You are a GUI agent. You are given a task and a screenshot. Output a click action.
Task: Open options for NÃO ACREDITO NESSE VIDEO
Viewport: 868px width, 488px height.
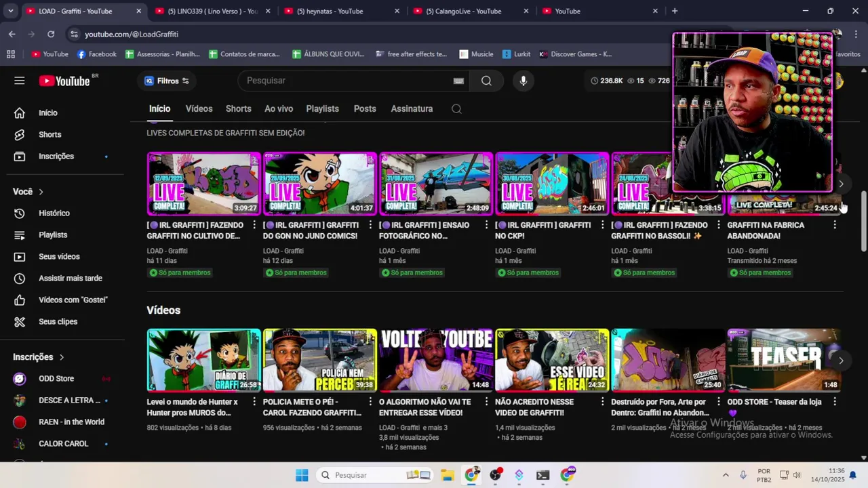(602, 402)
